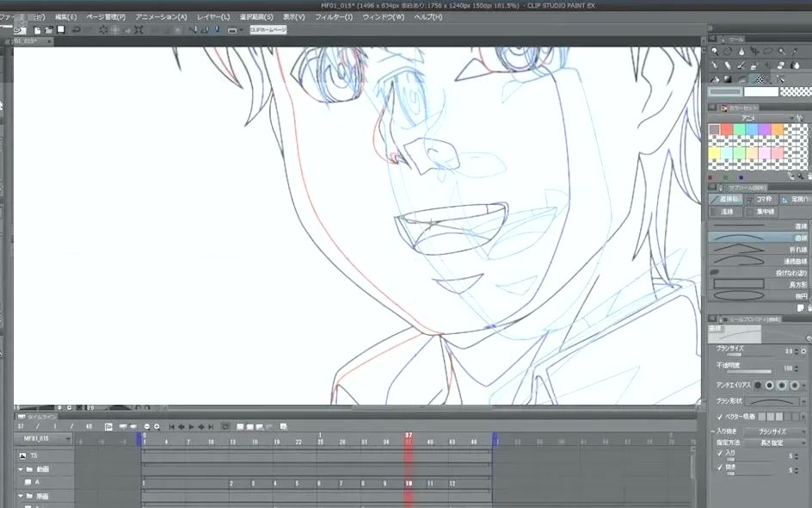Select the Zoom magnifier tool
812x508 pixels.
(x=715, y=52)
